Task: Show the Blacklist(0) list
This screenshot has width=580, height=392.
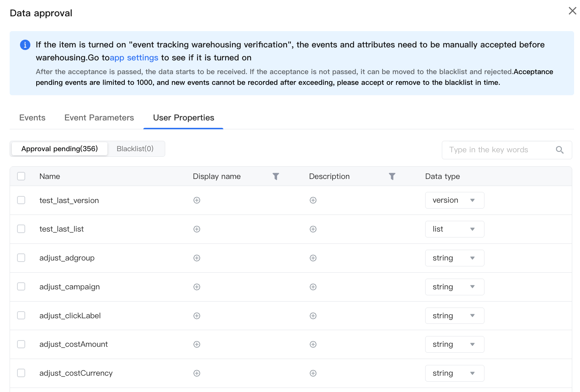Action: [135, 149]
